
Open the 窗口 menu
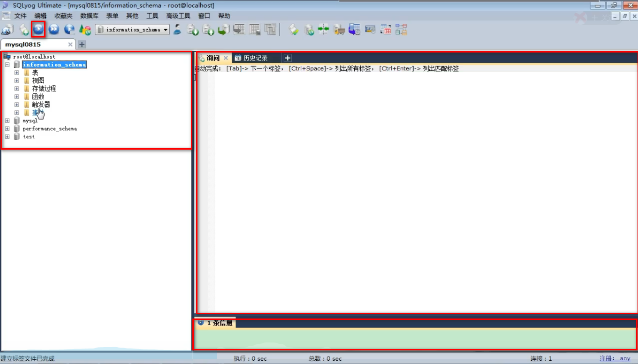[204, 16]
